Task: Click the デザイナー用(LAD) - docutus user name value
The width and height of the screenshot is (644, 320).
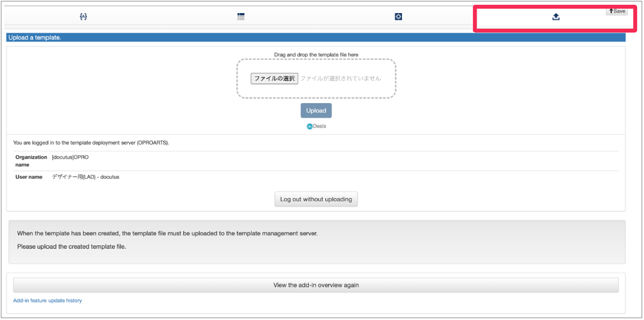Action: click(86, 177)
